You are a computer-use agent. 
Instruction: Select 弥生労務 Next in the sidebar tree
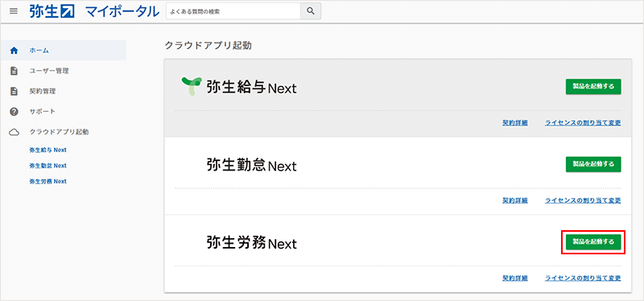pos(48,181)
